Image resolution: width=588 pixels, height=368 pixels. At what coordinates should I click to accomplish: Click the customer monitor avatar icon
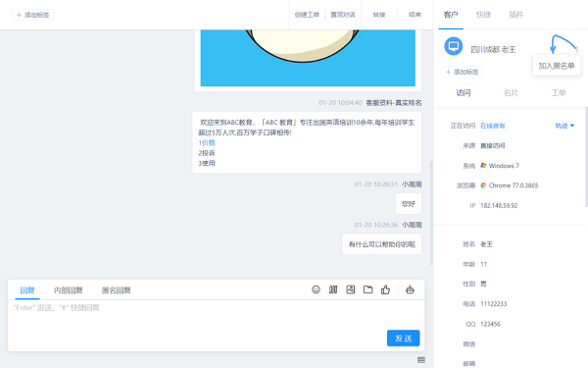(x=454, y=46)
